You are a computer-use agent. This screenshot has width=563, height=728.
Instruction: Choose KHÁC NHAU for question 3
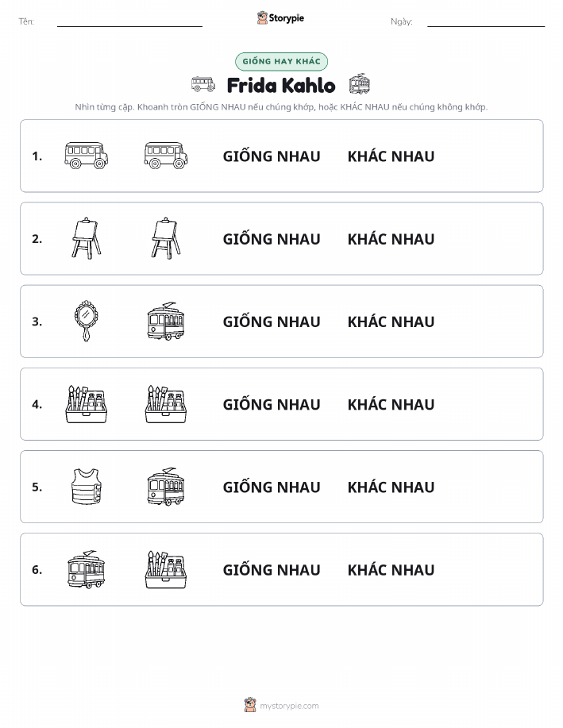[x=391, y=322]
